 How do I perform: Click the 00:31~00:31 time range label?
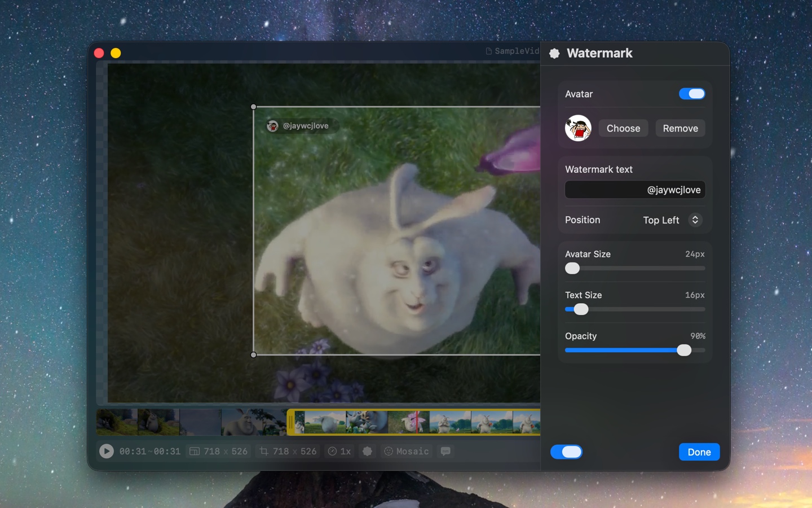(150, 451)
